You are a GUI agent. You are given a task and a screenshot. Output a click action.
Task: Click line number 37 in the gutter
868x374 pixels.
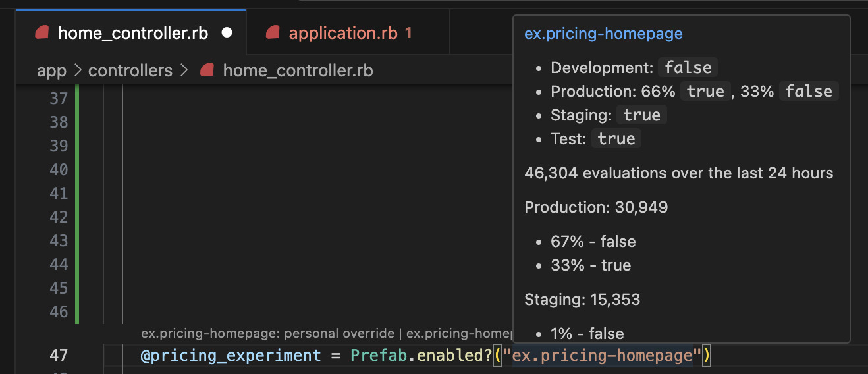[x=59, y=98]
